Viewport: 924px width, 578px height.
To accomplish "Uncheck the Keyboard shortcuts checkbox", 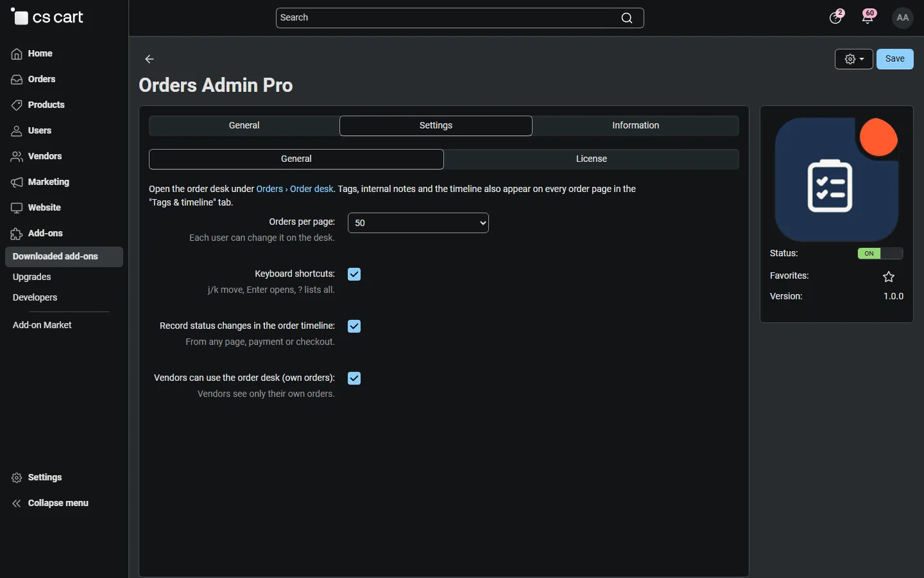I will 355,275.
